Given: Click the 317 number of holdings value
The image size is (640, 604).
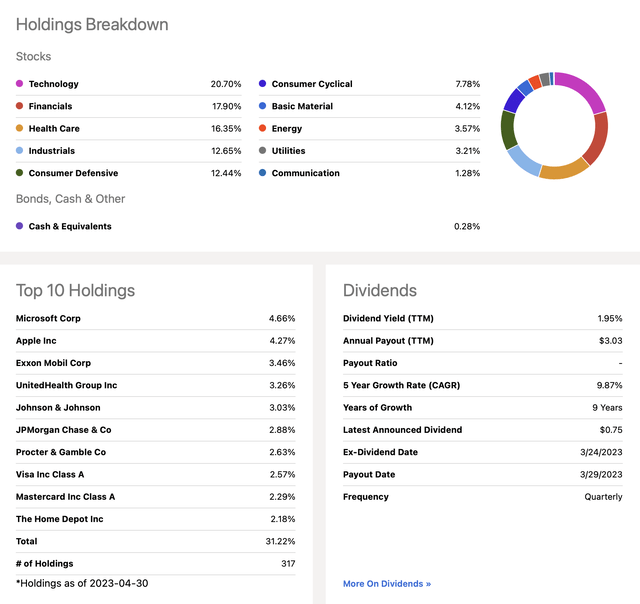Looking at the screenshot, I should [x=288, y=564].
